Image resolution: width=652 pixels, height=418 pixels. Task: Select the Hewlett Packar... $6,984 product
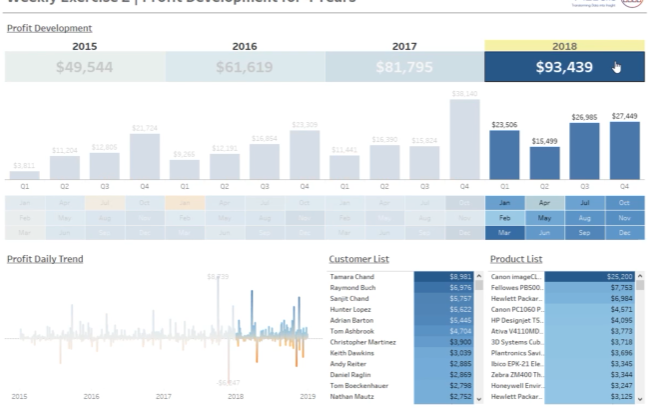point(562,299)
